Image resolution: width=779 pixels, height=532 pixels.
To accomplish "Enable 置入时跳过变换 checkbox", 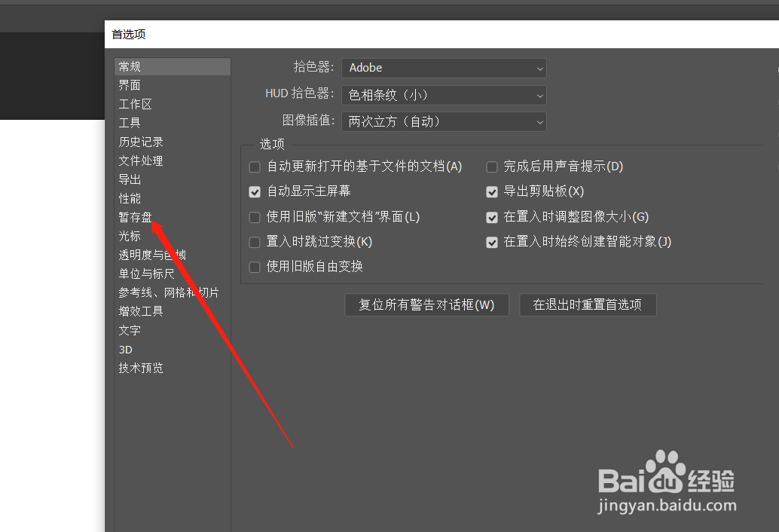I will coord(255,243).
